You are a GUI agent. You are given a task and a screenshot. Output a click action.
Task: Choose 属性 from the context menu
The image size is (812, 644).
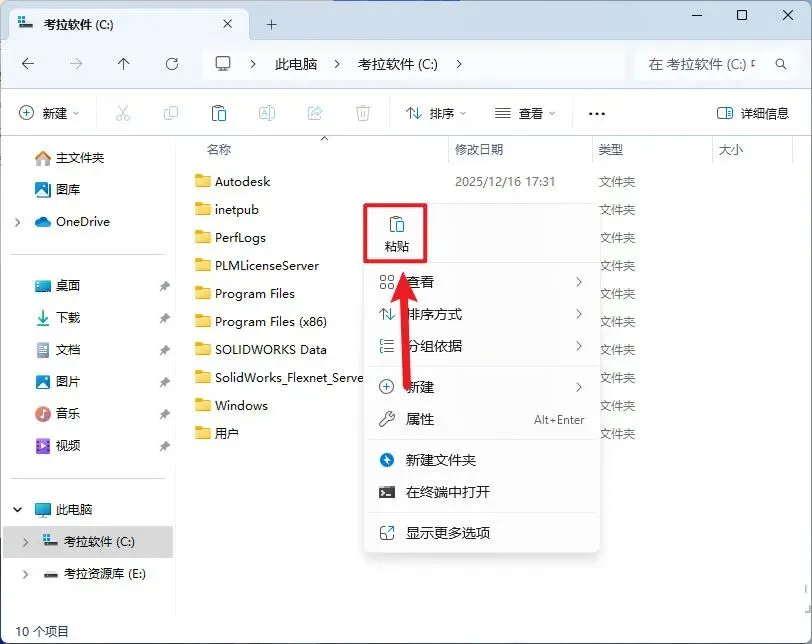(x=482, y=419)
